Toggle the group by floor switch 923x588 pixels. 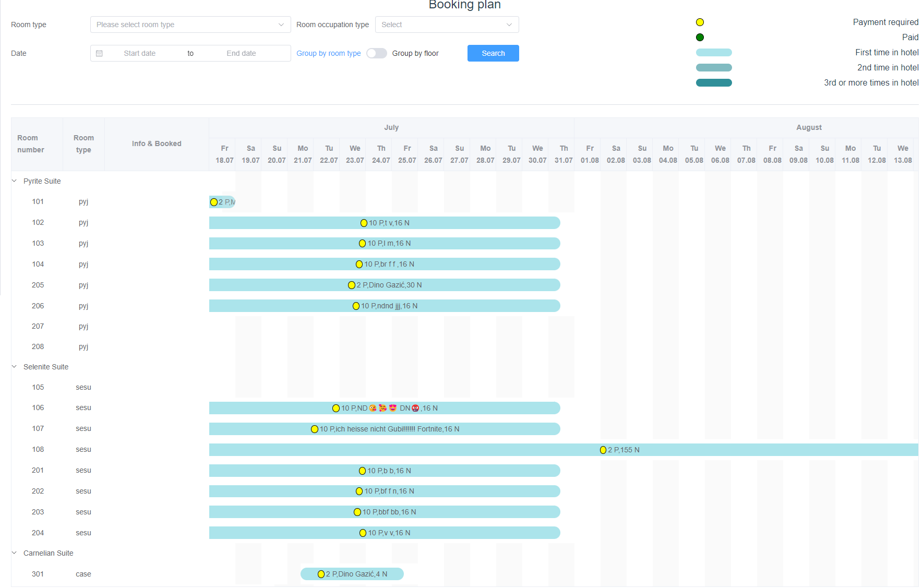376,53
